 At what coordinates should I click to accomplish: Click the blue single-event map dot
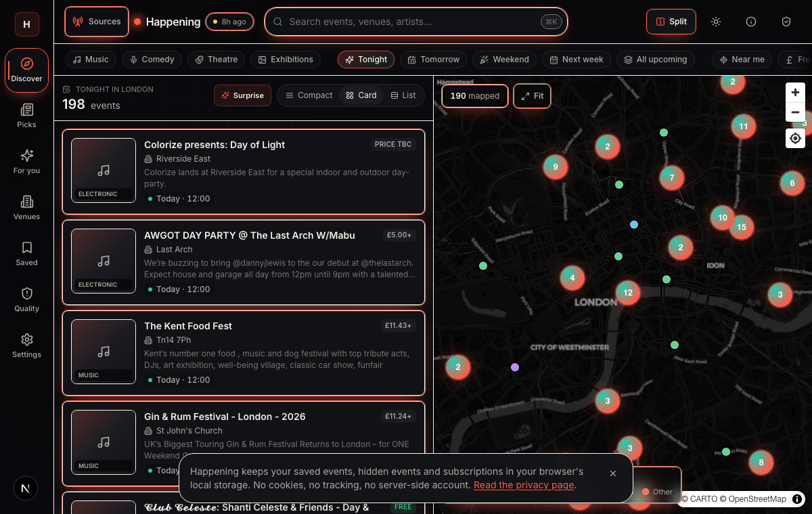pos(634,225)
